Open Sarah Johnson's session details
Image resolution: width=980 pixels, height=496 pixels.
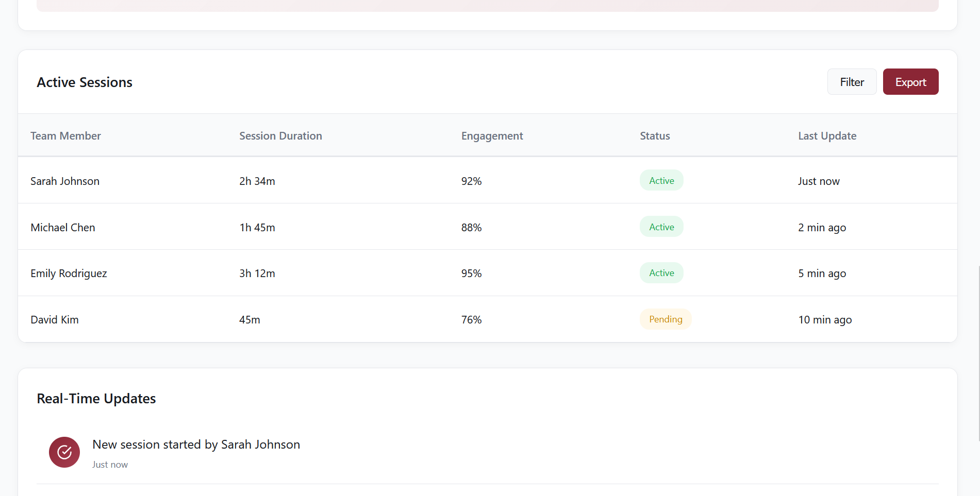pyautogui.click(x=65, y=181)
